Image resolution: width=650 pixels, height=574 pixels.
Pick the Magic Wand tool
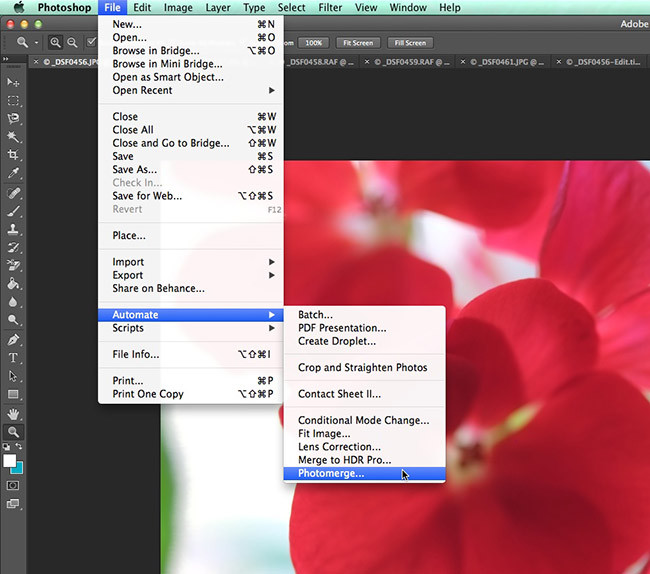14,137
